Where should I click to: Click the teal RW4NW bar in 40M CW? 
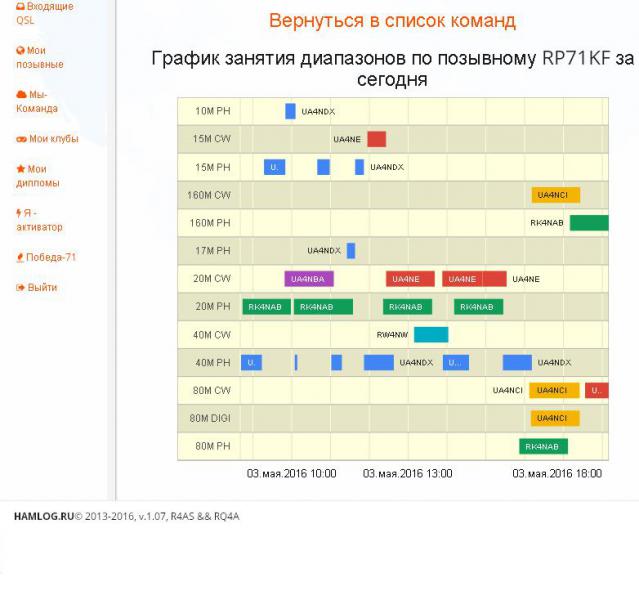(x=431, y=335)
